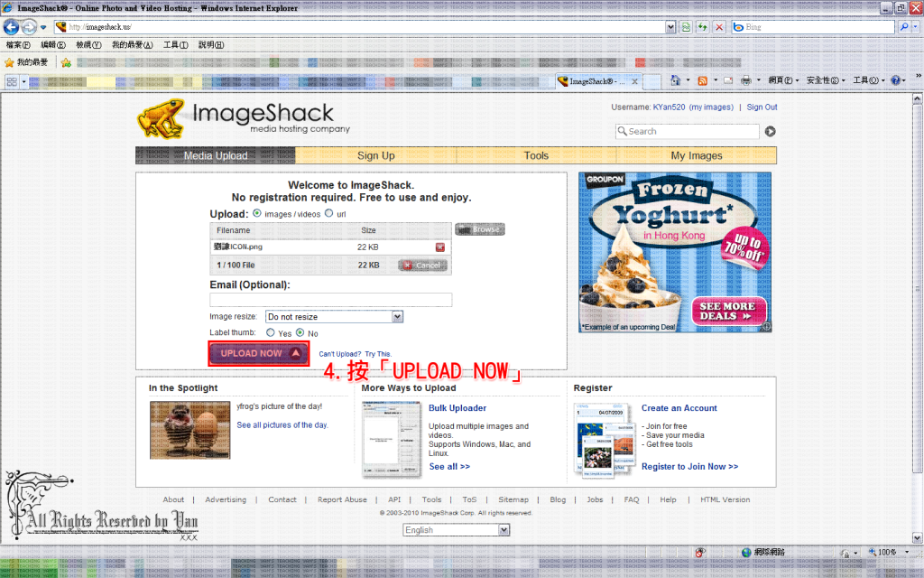Open the 網頁(P) page dropdown menu
Viewport: 924px width, 578px height.
click(x=783, y=80)
